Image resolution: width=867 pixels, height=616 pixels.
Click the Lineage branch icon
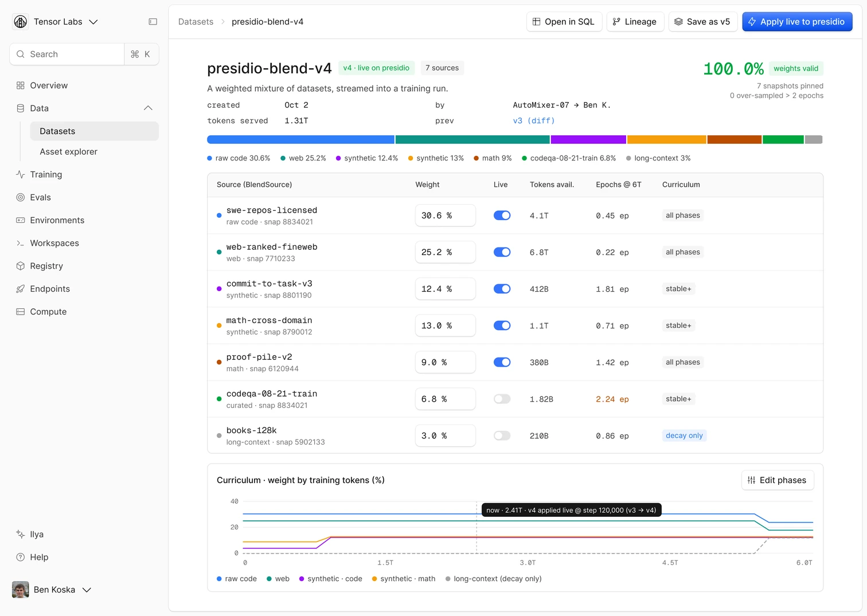616,22
